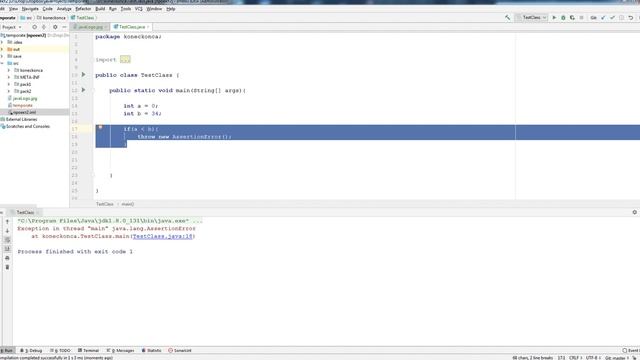Locate file with Project panel target icon
Viewport: 640px width, 360px height.
pos(34,27)
